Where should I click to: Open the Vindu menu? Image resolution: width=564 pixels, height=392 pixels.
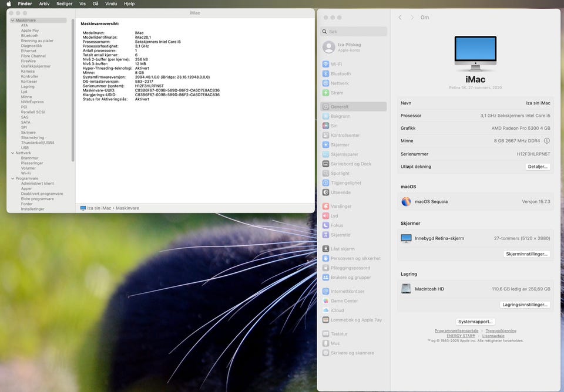point(111,4)
